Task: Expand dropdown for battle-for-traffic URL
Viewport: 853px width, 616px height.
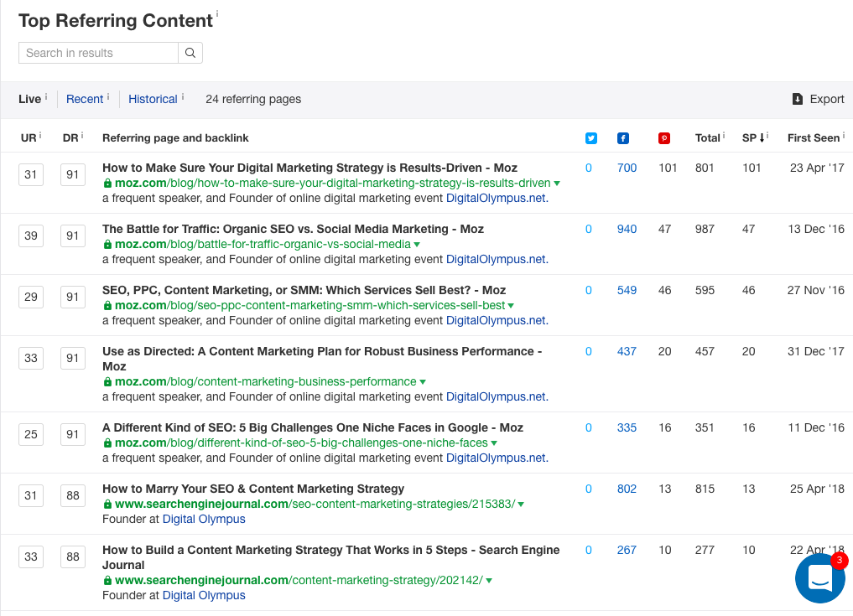Action: pyautogui.click(x=417, y=246)
